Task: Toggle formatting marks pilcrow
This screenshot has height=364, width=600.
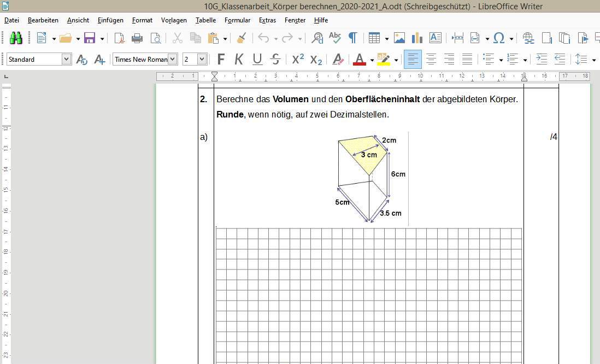Action: point(353,38)
